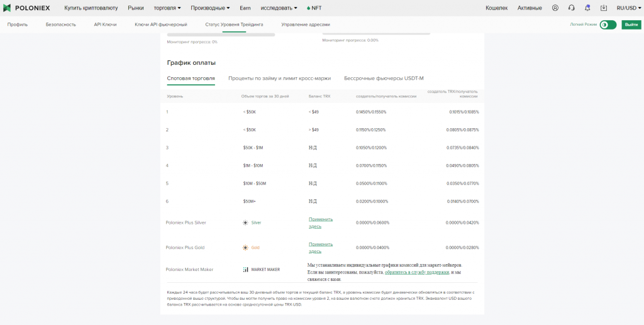This screenshot has width=644, height=325.
Task: Expand the торговля dropdown menu
Action: 167,8
